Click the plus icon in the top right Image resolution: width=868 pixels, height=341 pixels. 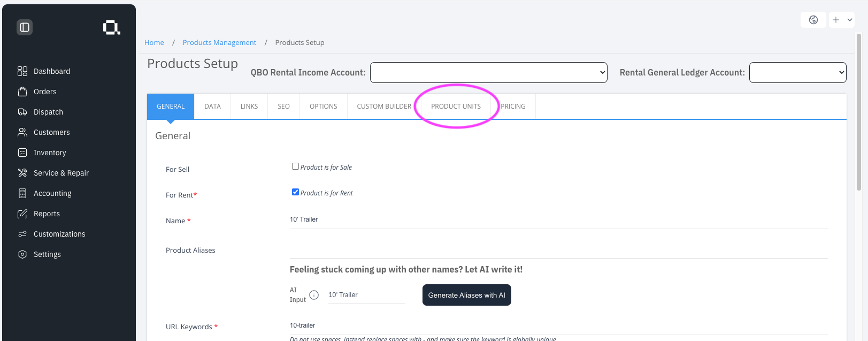(836, 20)
